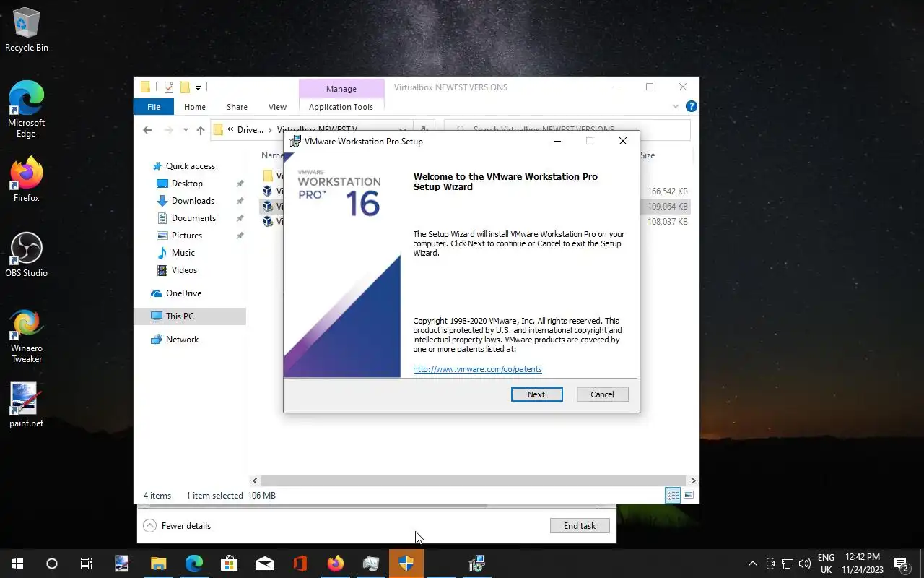Open Music in the navigation pane
The height and width of the screenshot is (578, 924).
point(183,253)
